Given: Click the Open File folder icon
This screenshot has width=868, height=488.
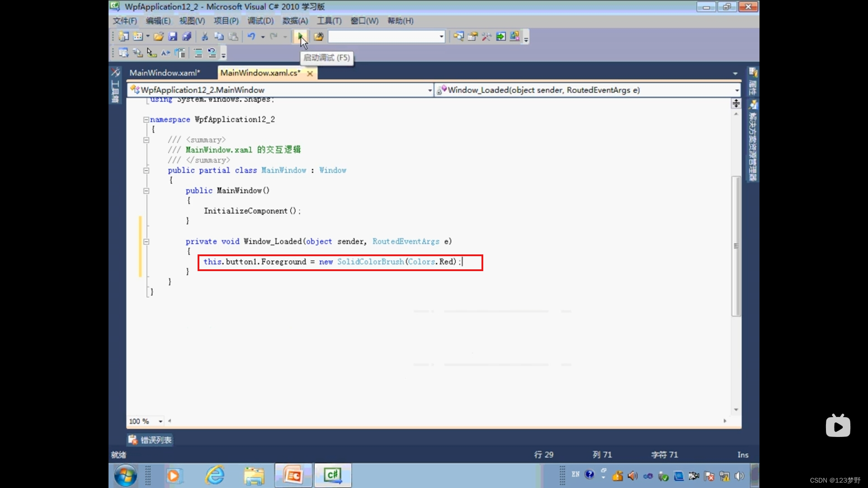Looking at the screenshot, I should point(159,37).
